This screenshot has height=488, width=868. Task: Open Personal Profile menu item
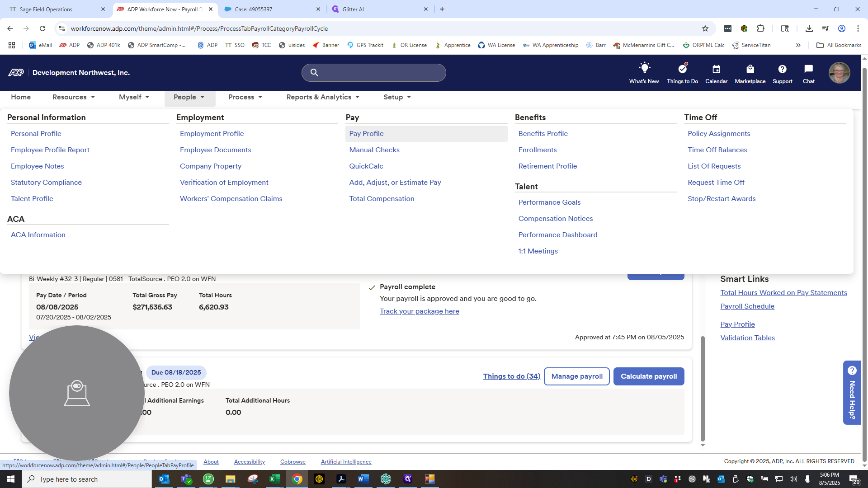36,134
